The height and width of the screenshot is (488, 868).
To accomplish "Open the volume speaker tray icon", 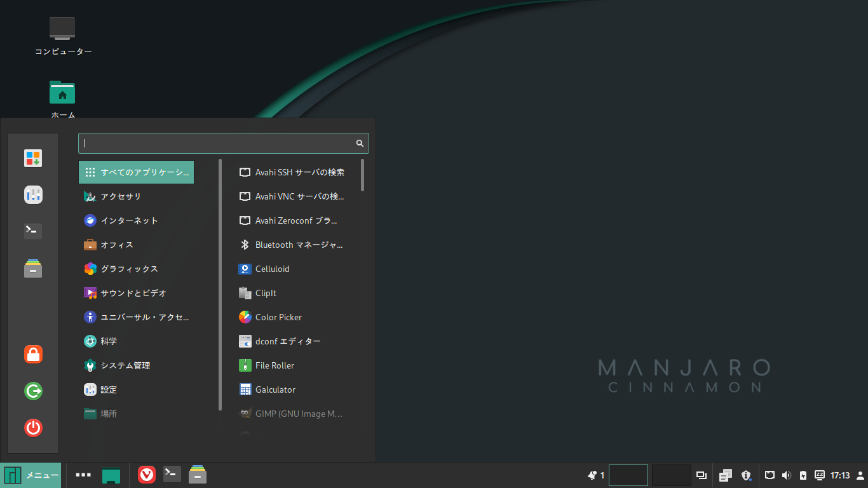I will pyautogui.click(x=786, y=475).
